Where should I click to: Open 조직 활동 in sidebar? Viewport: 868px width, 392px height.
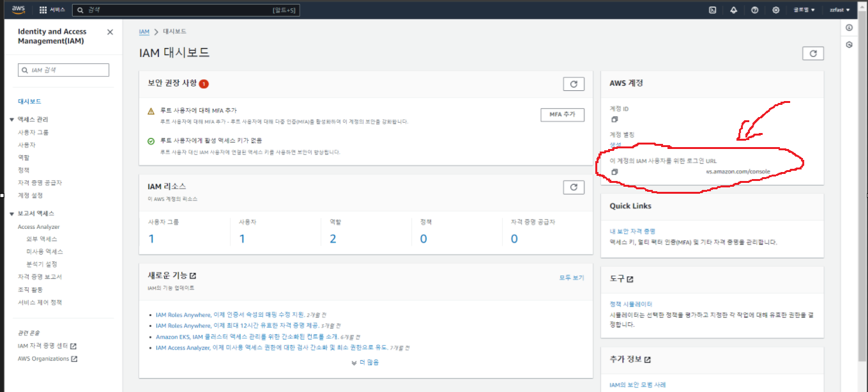pos(31,290)
